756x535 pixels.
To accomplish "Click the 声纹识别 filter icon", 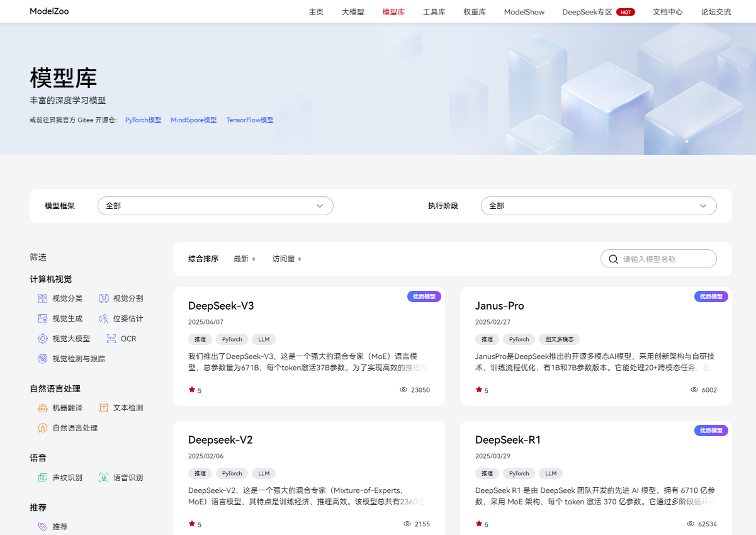I will point(43,478).
